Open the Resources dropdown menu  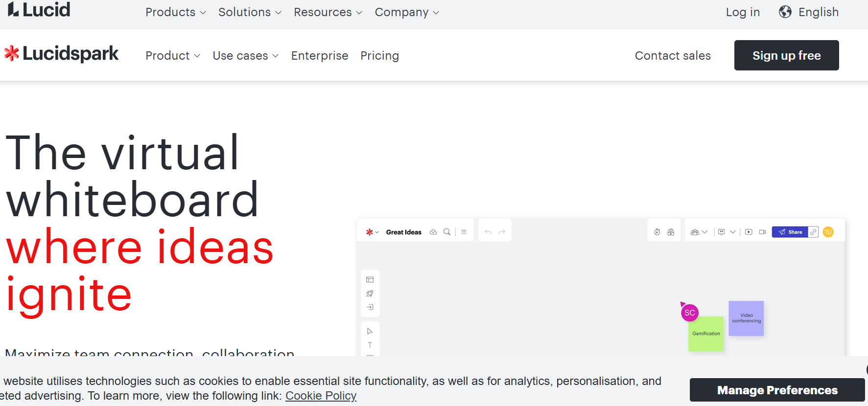coord(328,12)
